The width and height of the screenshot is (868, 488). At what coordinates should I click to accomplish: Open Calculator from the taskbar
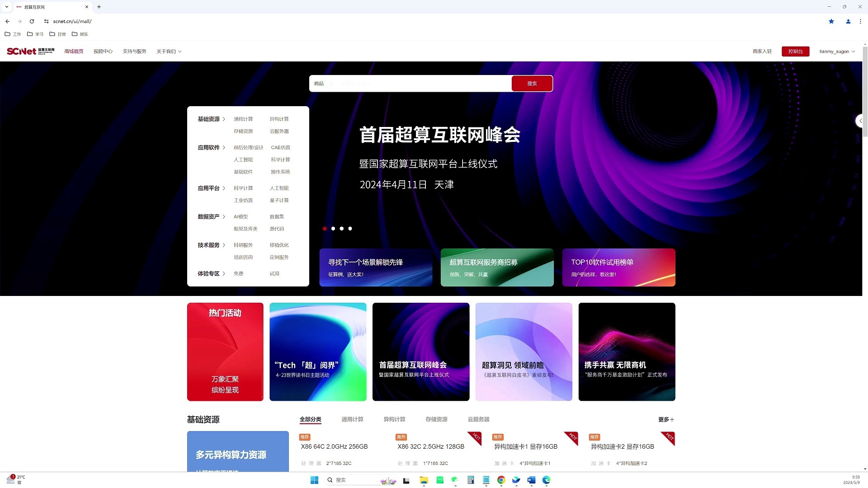[x=471, y=480]
